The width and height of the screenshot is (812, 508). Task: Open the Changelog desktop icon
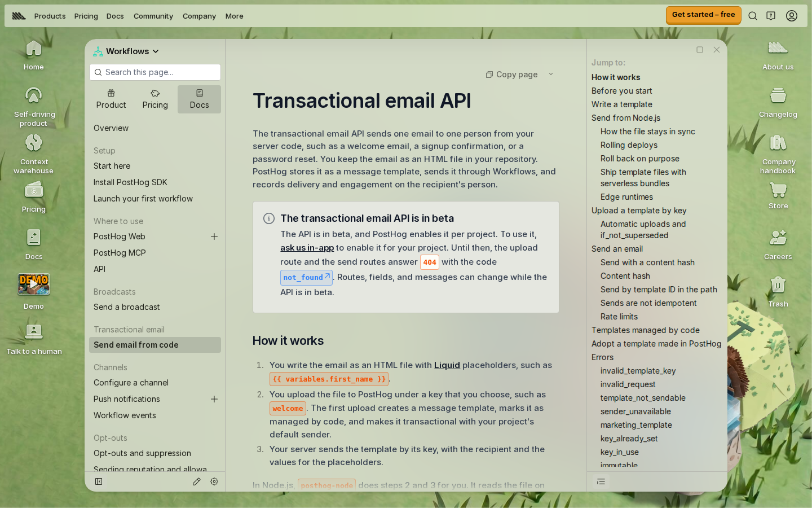778,102
